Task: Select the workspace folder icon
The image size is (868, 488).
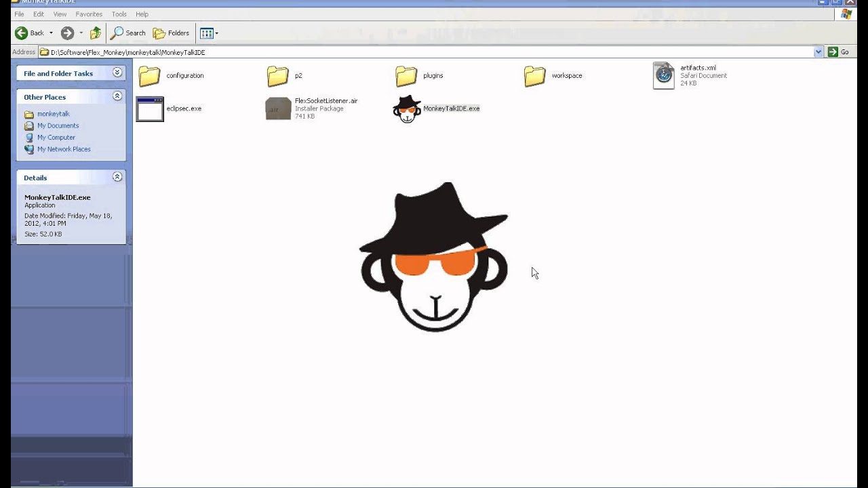Action: (534, 76)
